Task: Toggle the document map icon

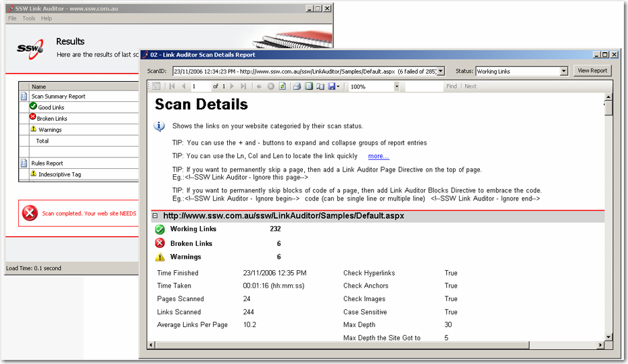Action: pos(156,86)
